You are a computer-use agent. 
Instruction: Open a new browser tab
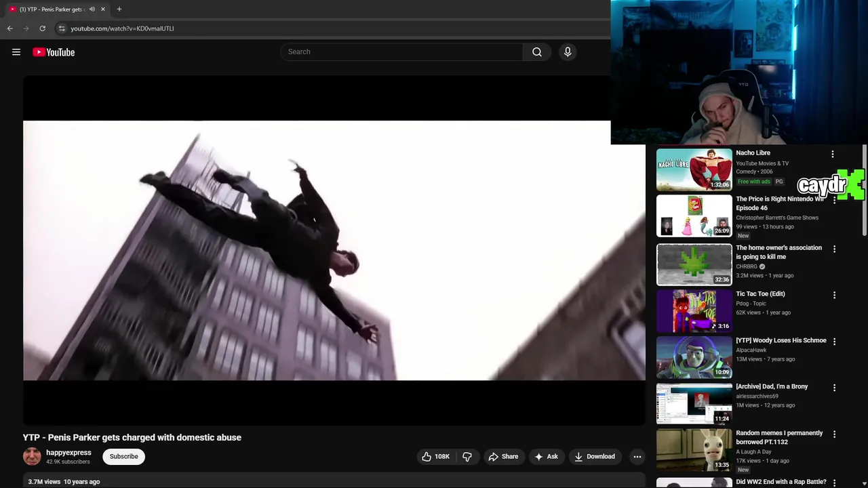(x=119, y=9)
